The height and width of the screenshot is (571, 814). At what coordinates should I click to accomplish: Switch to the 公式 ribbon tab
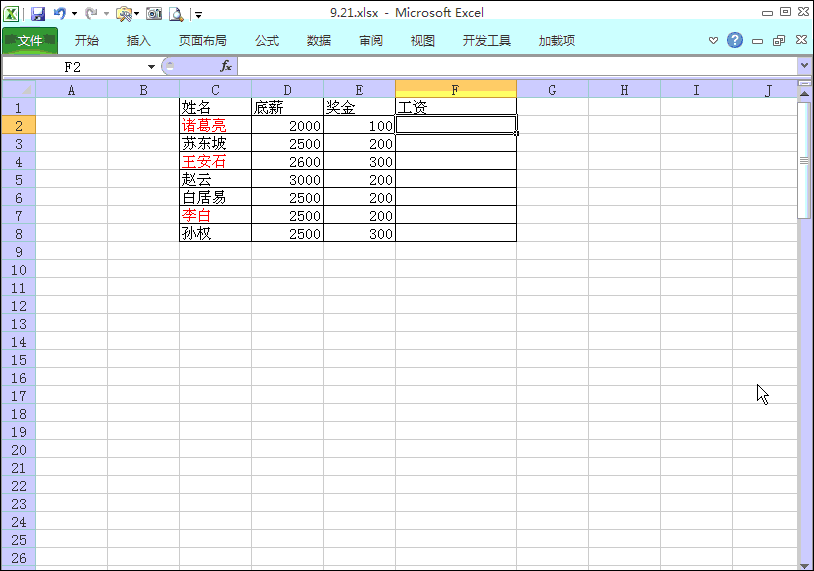click(267, 40)
